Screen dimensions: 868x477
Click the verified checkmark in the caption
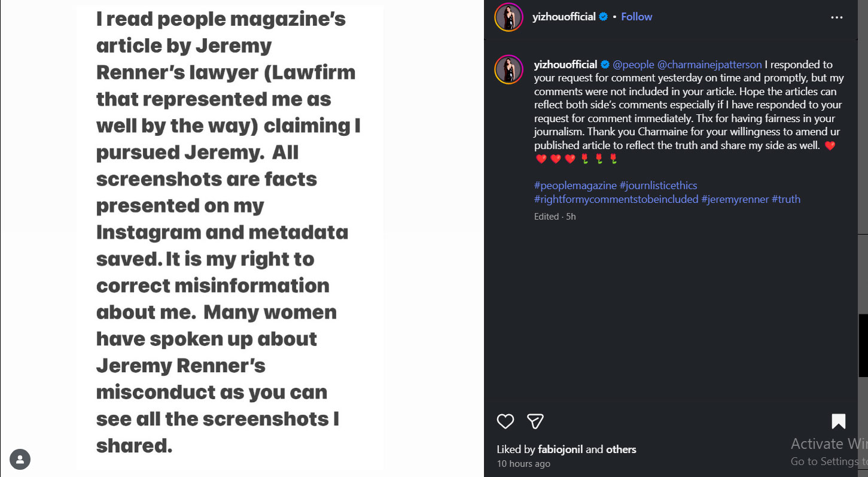606,64
